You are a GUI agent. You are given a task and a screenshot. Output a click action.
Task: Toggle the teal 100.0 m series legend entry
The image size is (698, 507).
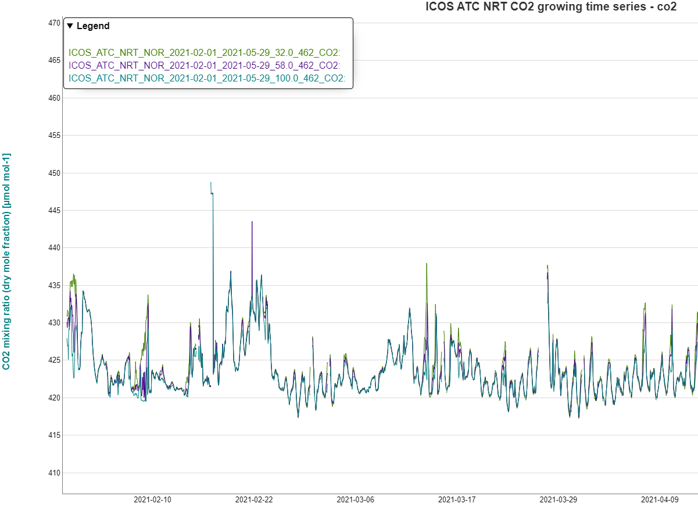click(204, 77)
